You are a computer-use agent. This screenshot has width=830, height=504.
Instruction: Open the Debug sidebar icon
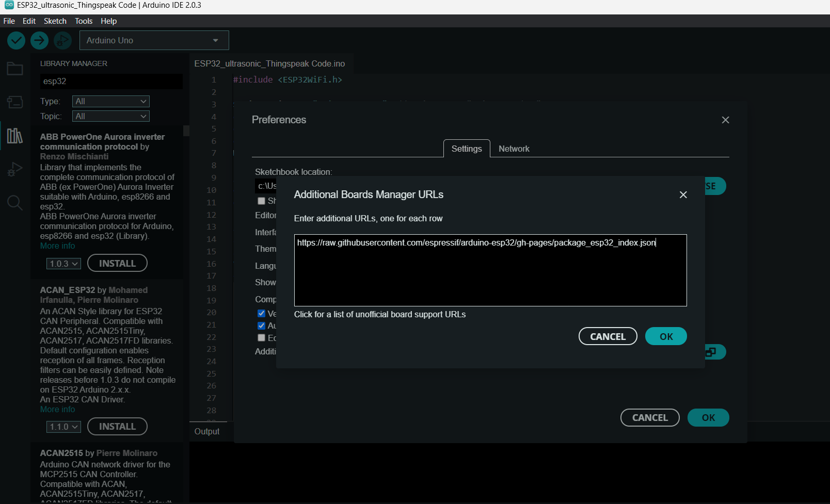click(x=14, y=169)
